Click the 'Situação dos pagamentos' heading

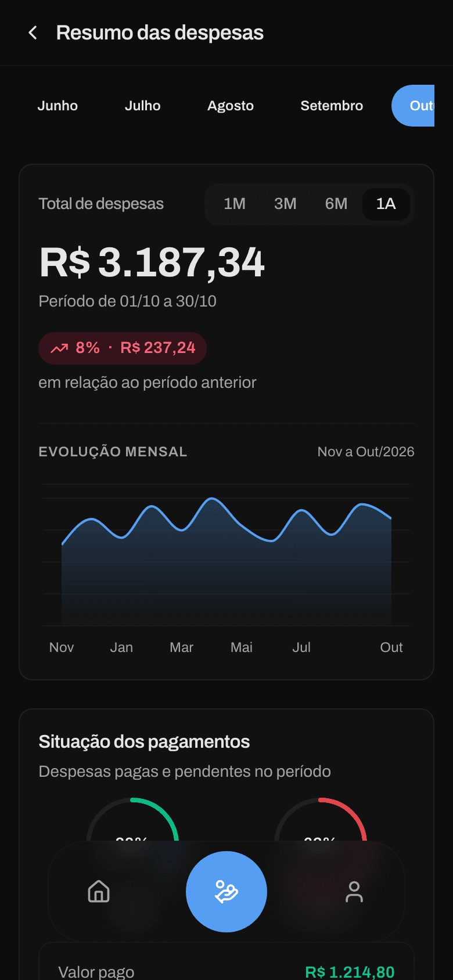144,742
